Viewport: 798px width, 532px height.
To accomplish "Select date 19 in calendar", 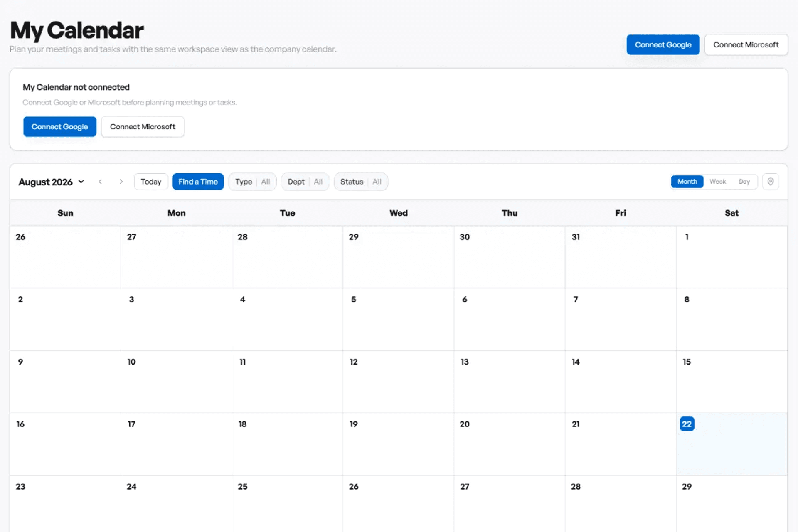I will 398,444.
